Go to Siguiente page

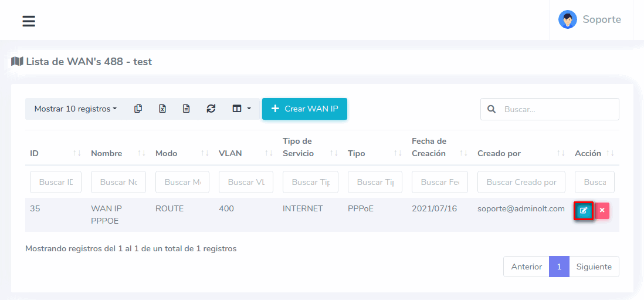pos(594,267)
